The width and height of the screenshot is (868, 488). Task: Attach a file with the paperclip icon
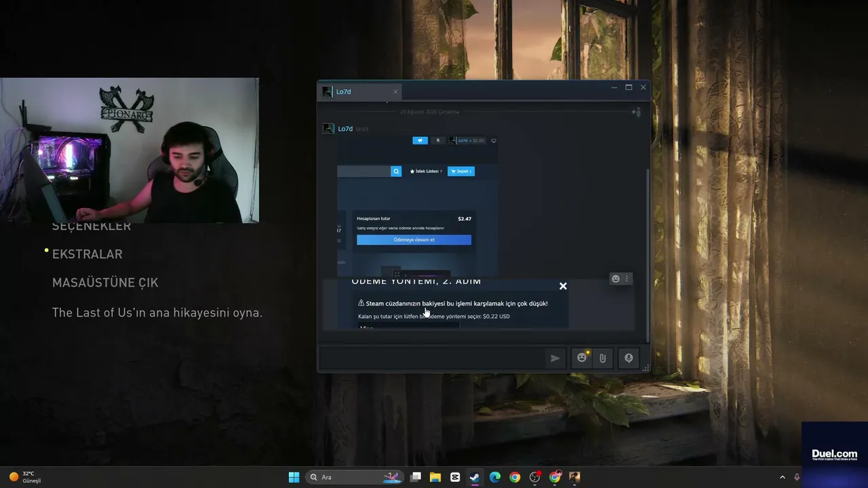(602, 358)
